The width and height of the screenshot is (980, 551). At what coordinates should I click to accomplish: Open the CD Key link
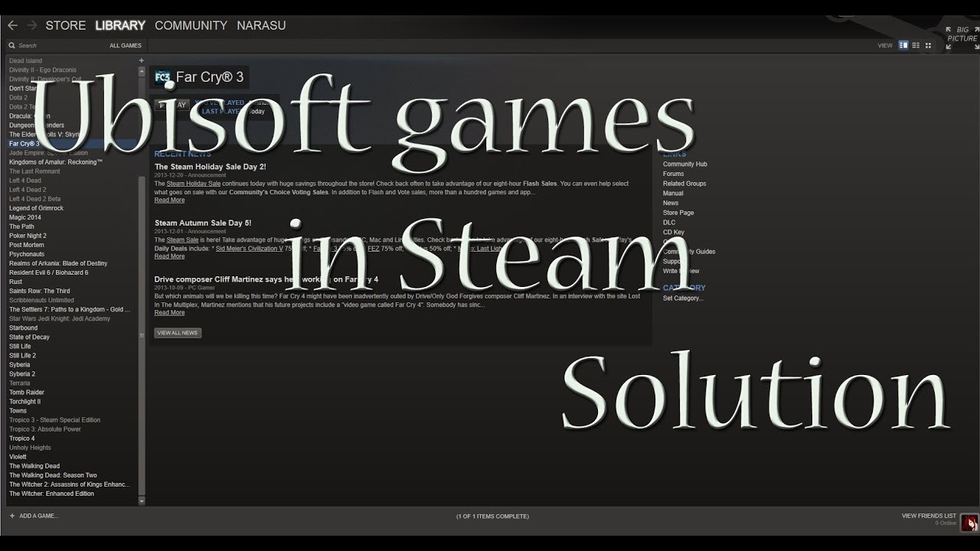[x=674, y=233]
